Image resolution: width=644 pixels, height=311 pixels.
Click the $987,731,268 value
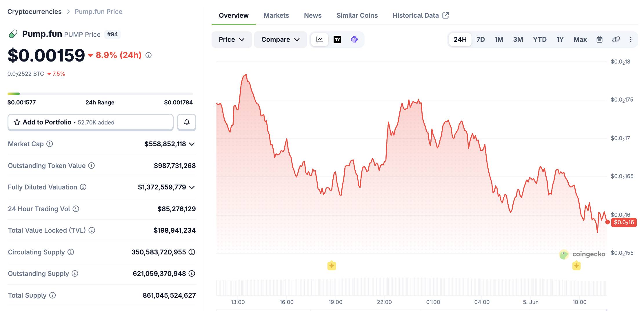pos(175,166)
